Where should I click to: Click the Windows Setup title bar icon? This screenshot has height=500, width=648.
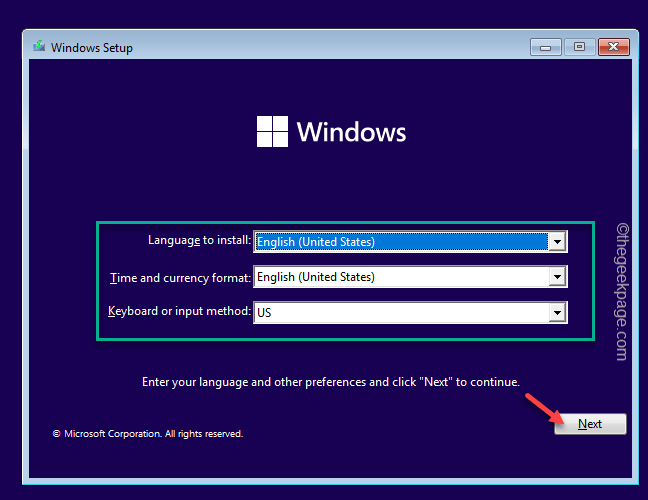click(39, 46)
